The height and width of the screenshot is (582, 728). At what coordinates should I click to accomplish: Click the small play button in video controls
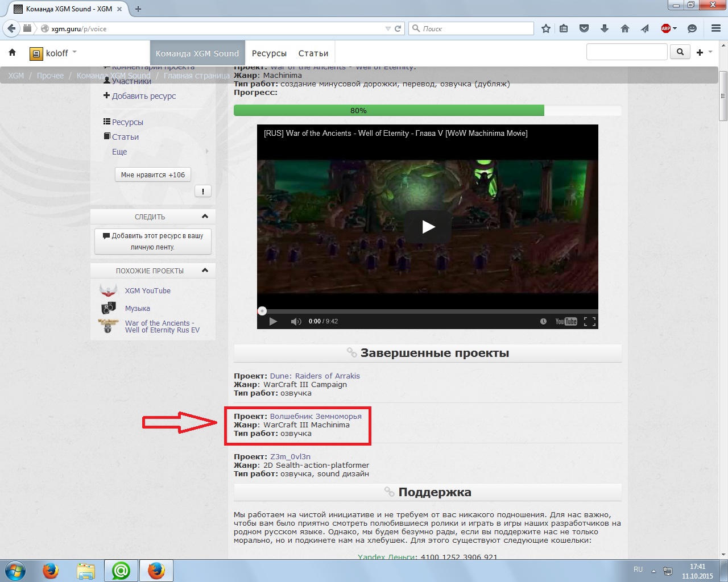click(273, 321)
